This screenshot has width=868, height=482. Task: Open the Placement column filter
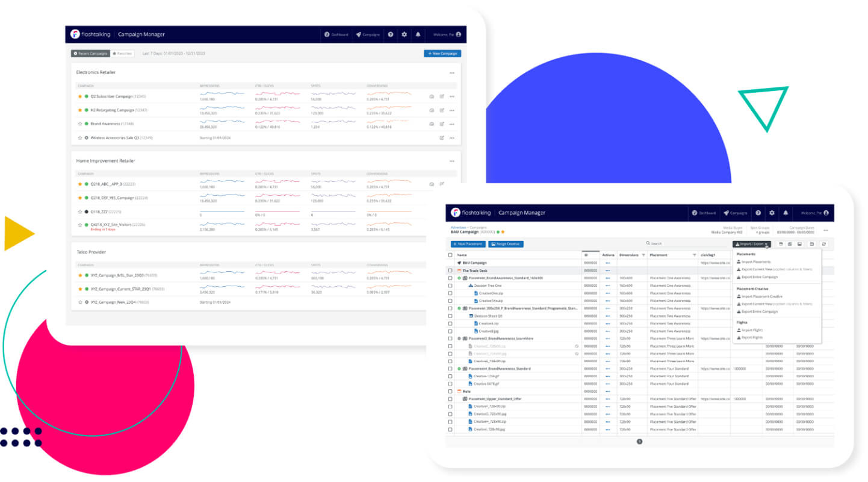[694, 255]
